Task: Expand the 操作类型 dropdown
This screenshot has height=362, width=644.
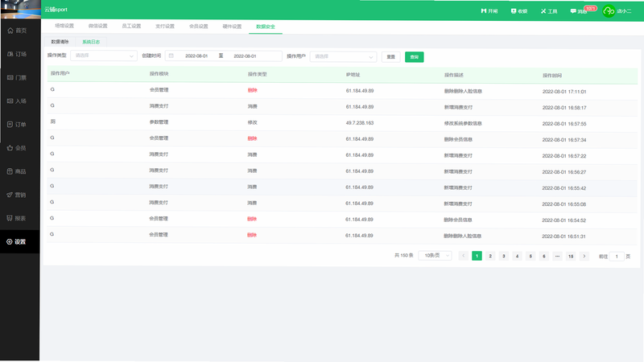Action: [104, 56]
